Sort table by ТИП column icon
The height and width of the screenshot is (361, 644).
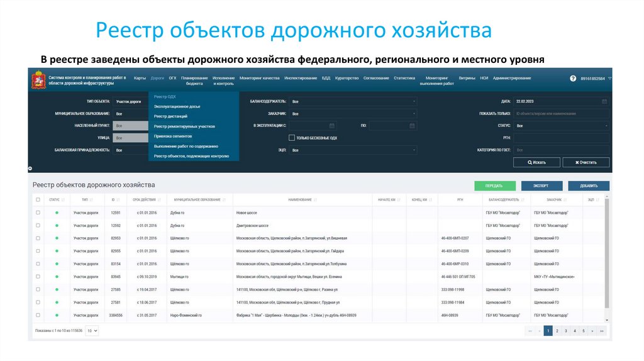pyautogui.click(x=91, y=200)
